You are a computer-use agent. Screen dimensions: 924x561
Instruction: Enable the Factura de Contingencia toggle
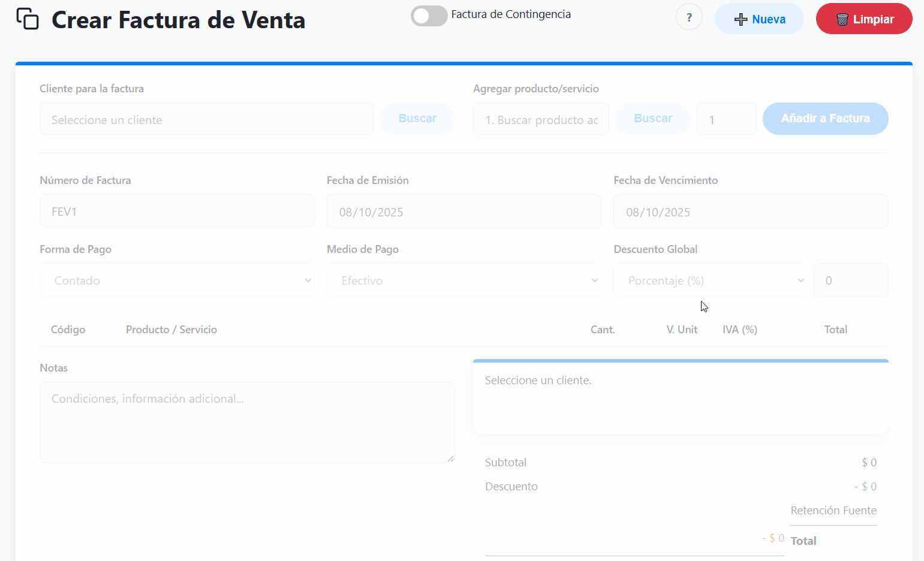[429, 16]
